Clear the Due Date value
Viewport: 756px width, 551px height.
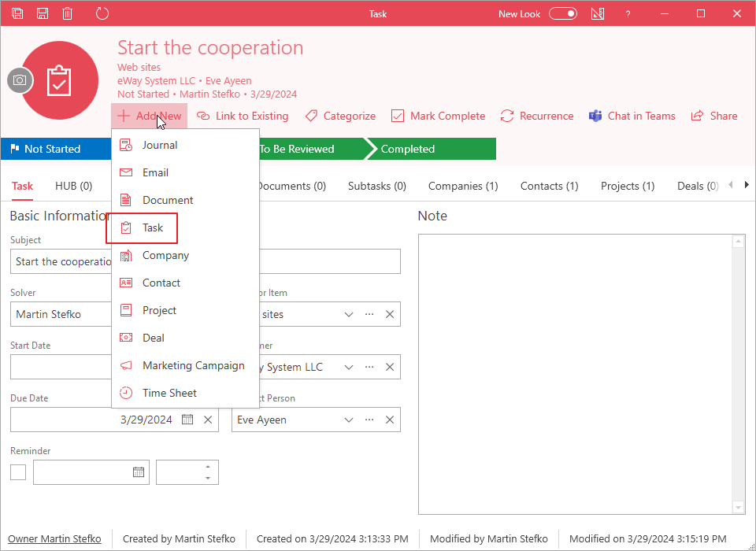coord(208,420)
